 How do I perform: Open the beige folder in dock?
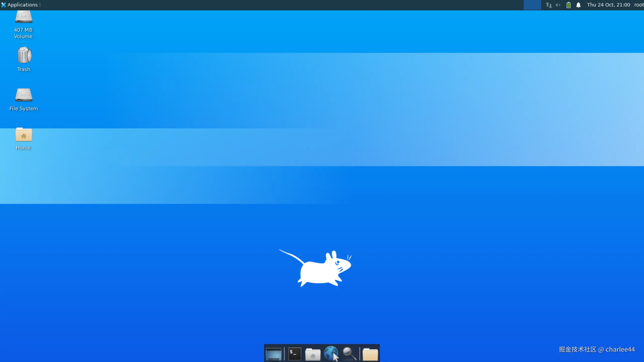370,354
